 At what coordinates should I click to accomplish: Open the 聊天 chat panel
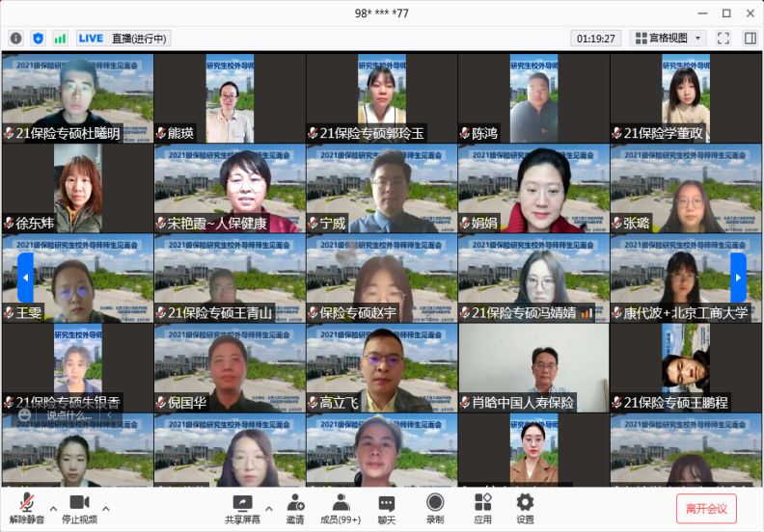pyautogui.click(x=386, y=508)
